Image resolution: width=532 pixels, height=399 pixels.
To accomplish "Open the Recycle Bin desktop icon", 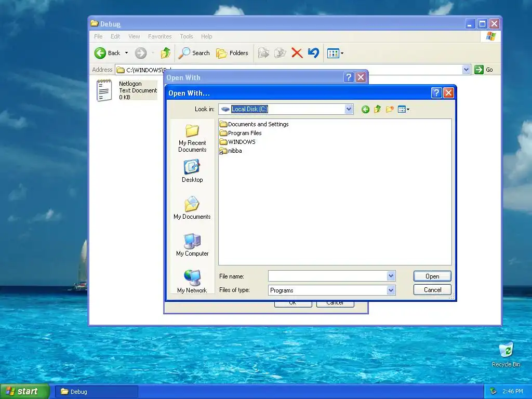I will (x=506, y=354).
